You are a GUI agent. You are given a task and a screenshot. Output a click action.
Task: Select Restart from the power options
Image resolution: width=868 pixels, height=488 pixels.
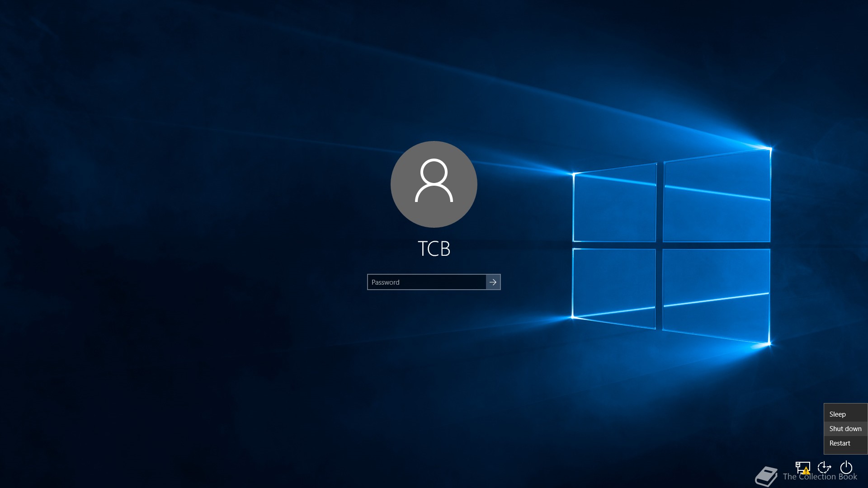tap(840, 443)
